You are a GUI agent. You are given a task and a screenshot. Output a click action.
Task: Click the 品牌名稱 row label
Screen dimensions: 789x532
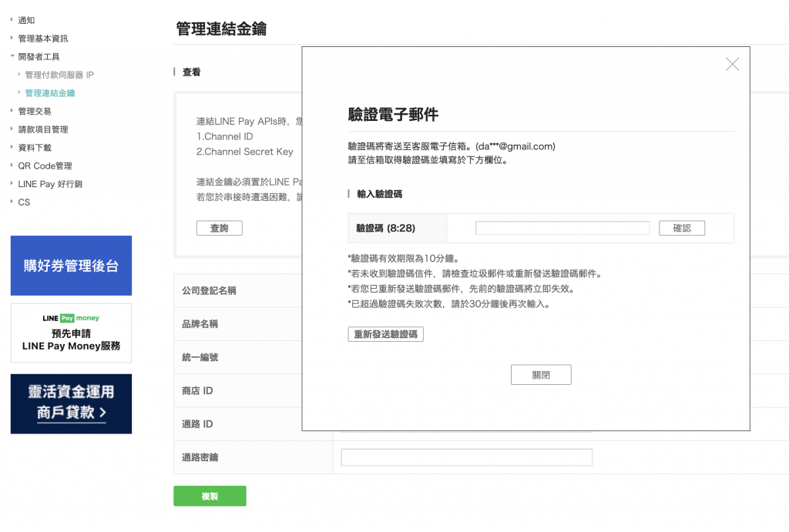[x=200, y=324]
